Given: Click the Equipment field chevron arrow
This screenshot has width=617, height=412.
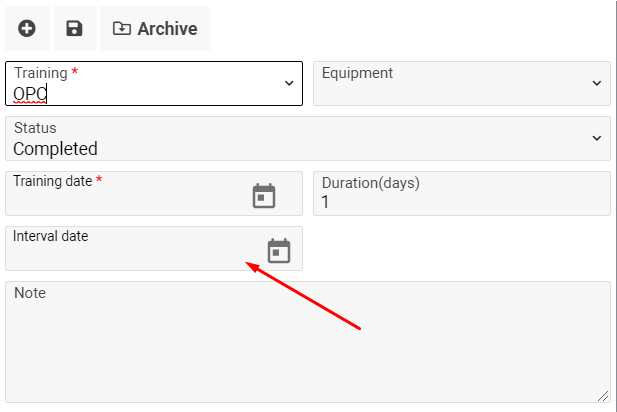Looking at the screenshot, I should (597, 84).
